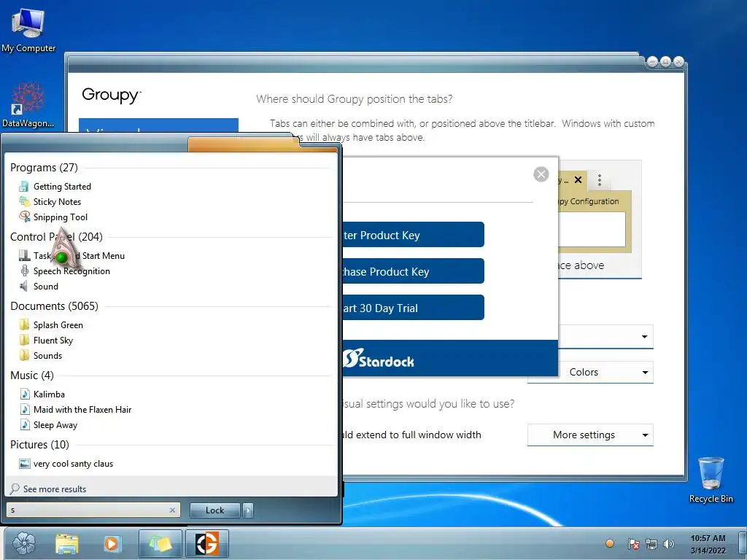This screenshot has height=560, width=747.
Task: Open the Colors dropdown in Groupy
Action: click(590, 373)
